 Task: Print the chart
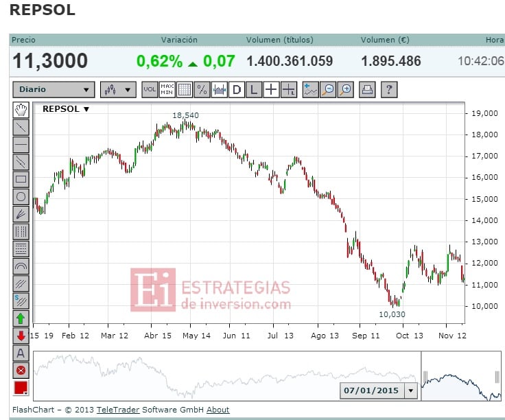click(367, 89)
